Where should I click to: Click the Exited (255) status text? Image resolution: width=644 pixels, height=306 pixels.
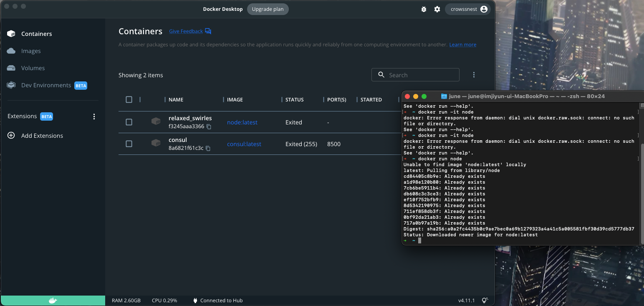[301, 144]
